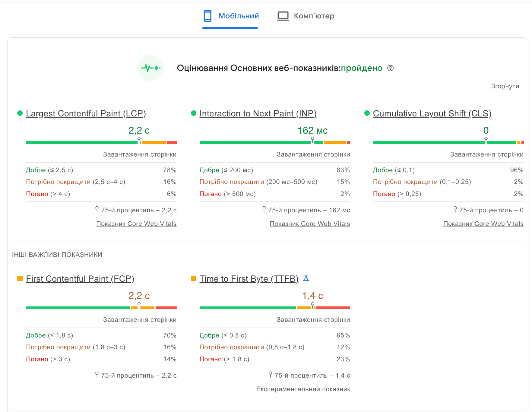Click the TTFB red distribution bar segment
Viewport: 532px width, 412px height.
pyautogui.click(x=333, y=308)
